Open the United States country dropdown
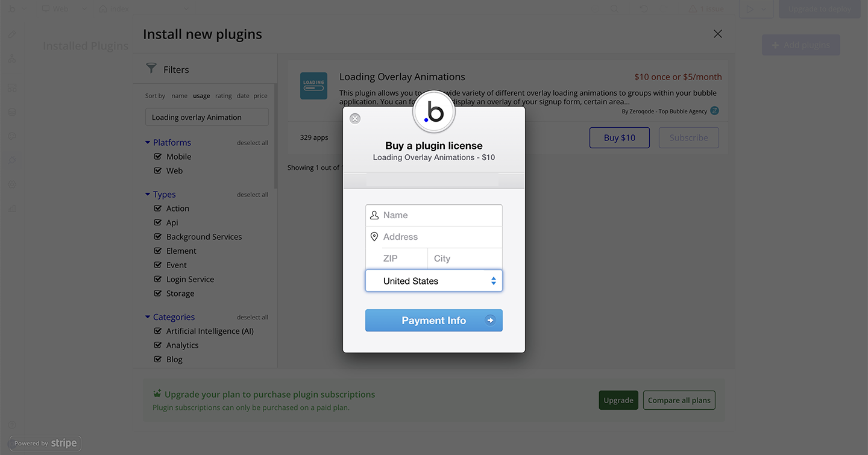 pos(434,281)
